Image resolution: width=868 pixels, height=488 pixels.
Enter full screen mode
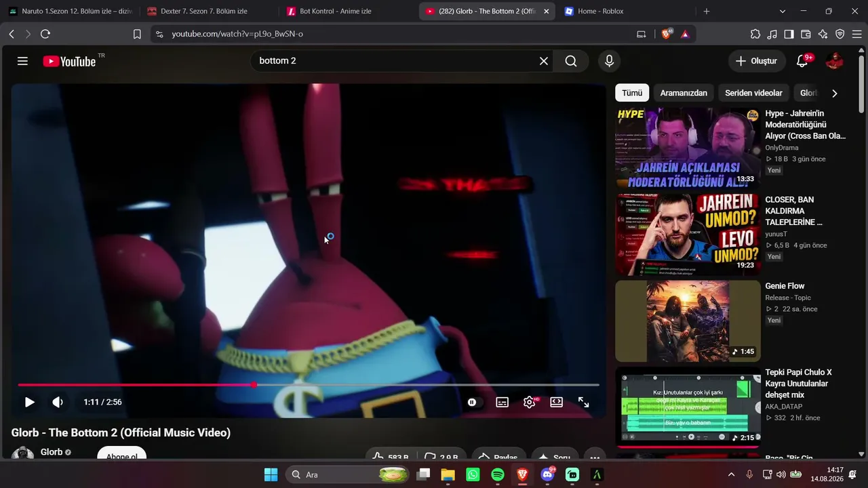pyautogui.click(x=583, y=402)
